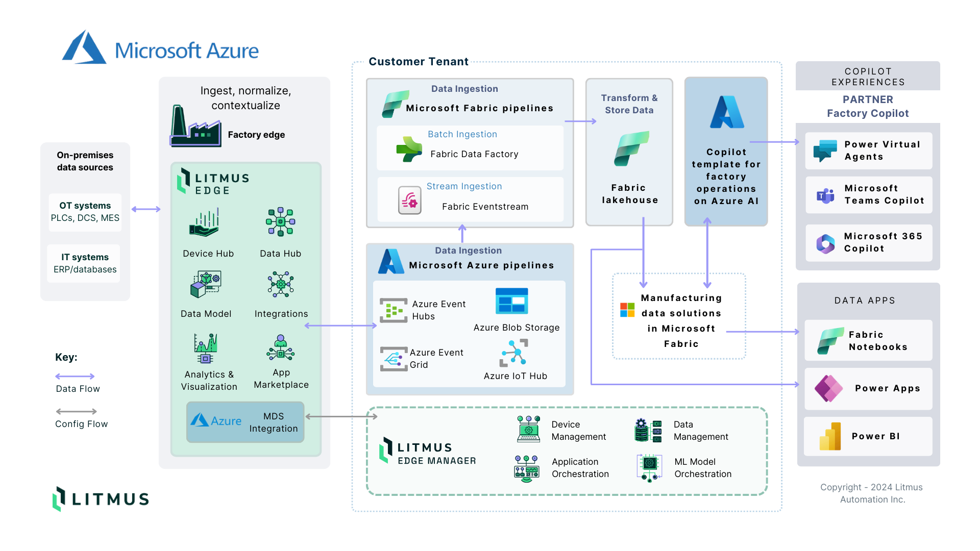
Task: Click the App Marketplace icon in Litmus Edge
Action: 283,350
